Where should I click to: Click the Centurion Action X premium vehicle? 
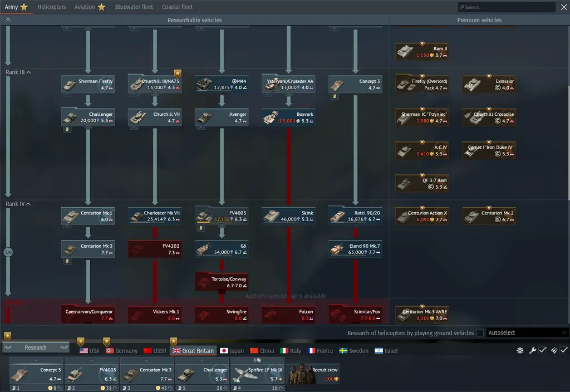[x=421, y=216]
